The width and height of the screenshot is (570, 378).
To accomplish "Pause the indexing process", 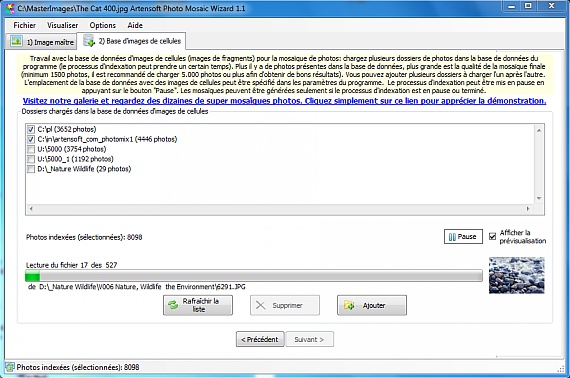I will (463, 237).
